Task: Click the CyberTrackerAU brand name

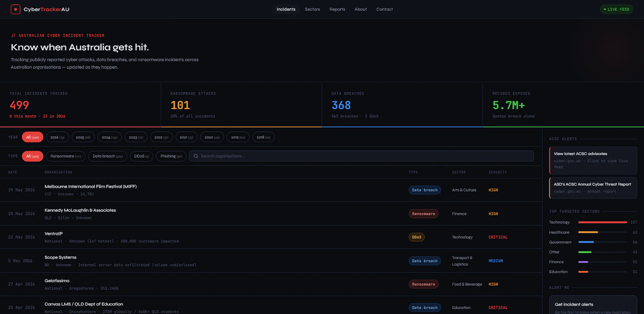Action: [46, 9]
